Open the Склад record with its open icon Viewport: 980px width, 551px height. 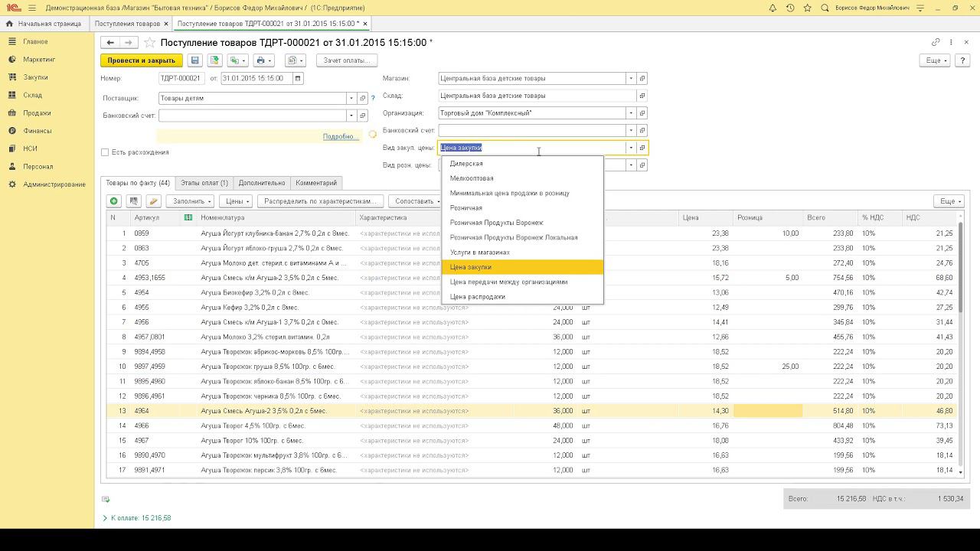coord(642,96)
